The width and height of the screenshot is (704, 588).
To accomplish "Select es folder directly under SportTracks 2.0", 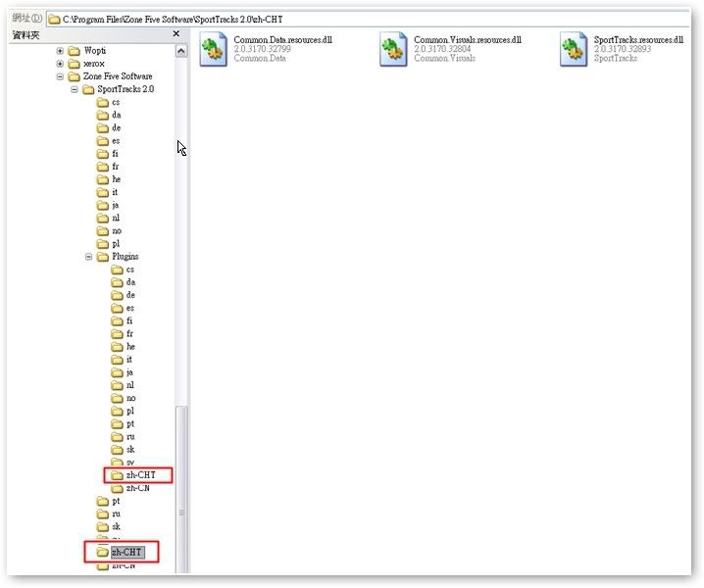I will [108, 141].
